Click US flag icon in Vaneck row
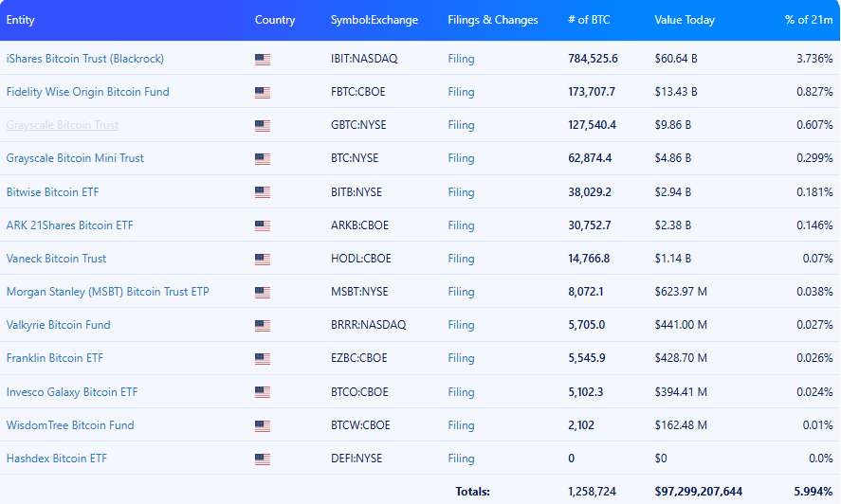 coord(263,260)
